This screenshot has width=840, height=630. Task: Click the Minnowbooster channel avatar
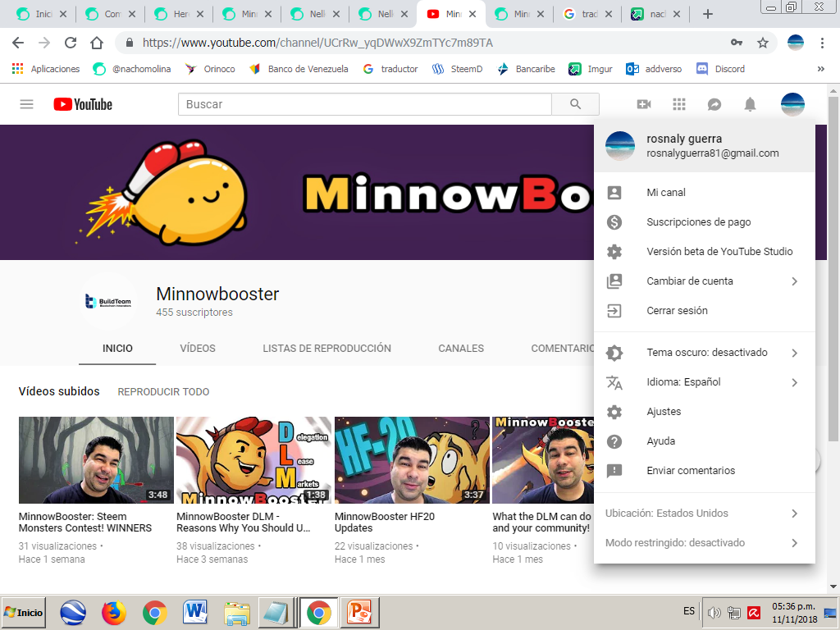[108, 302]
